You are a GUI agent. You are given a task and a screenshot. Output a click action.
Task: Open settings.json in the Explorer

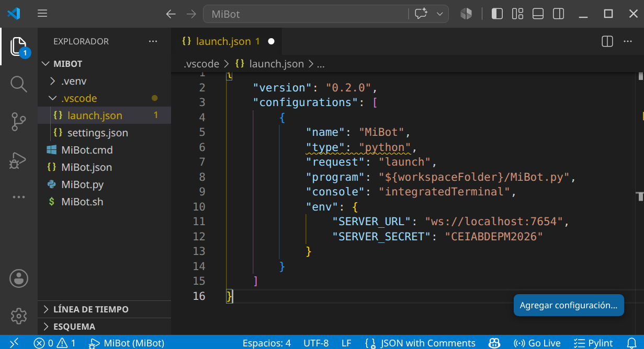[x=104, y=133]
